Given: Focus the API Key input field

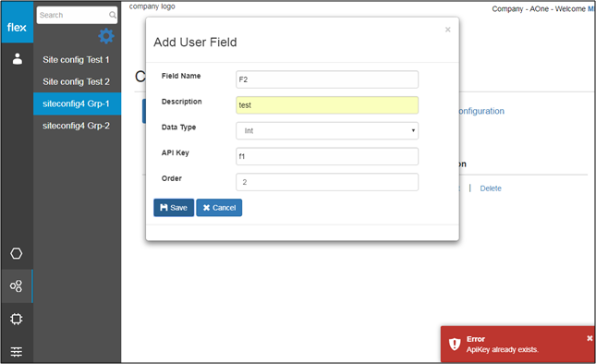Looking at the screenshot, I should 327,156.
